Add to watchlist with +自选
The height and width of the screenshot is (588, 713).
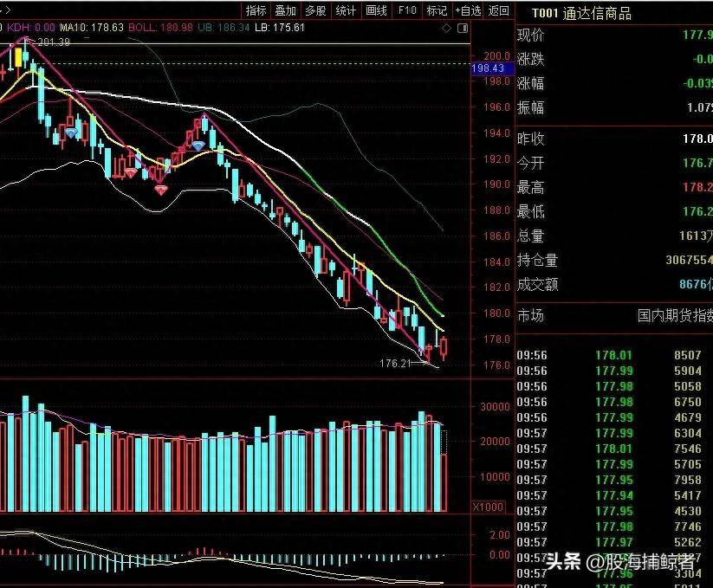[x=469, y=10]
